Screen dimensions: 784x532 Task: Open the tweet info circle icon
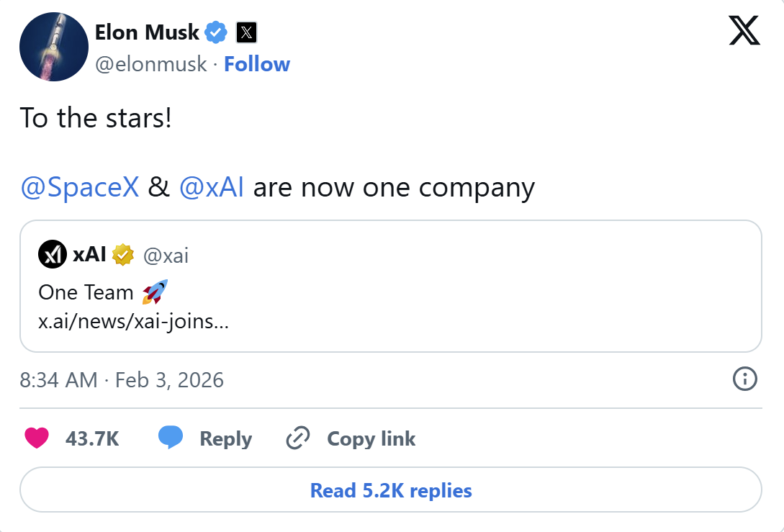click(x=744, y=379)
